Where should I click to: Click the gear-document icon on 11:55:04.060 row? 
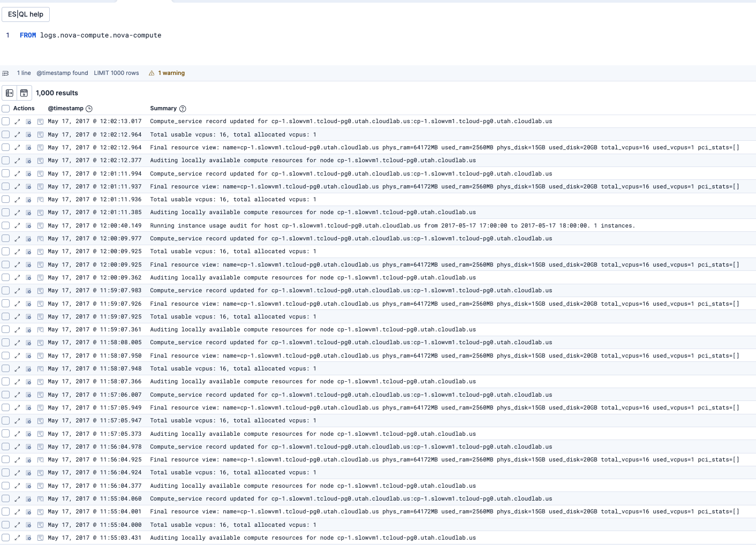pyautogui.click(x=29, y=499)
